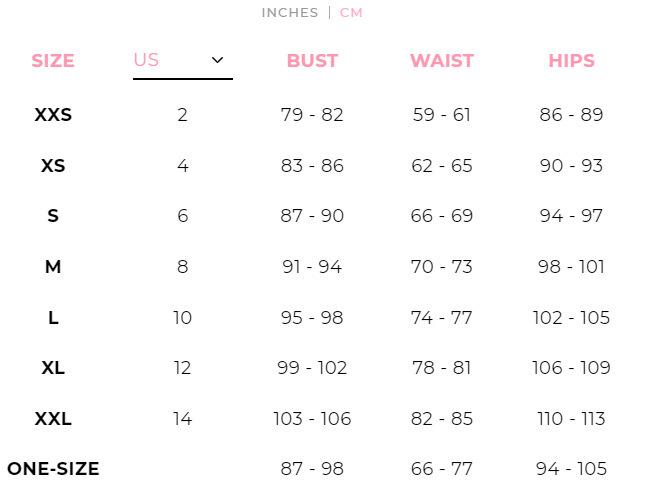Viewport: 649px width, 488px height.
Task: Click US size number 14
Action: (183, 418)
